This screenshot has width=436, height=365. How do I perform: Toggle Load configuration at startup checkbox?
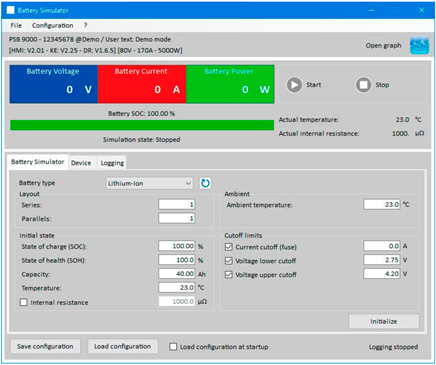(173, 347)
